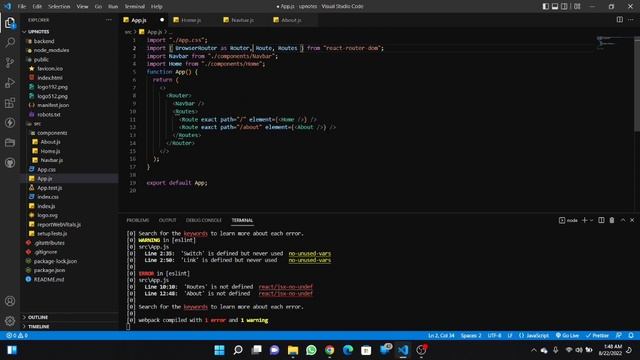The image size is (640, 360).
Task: Switch to the Home.js editor tab
Action: [192, 20]
